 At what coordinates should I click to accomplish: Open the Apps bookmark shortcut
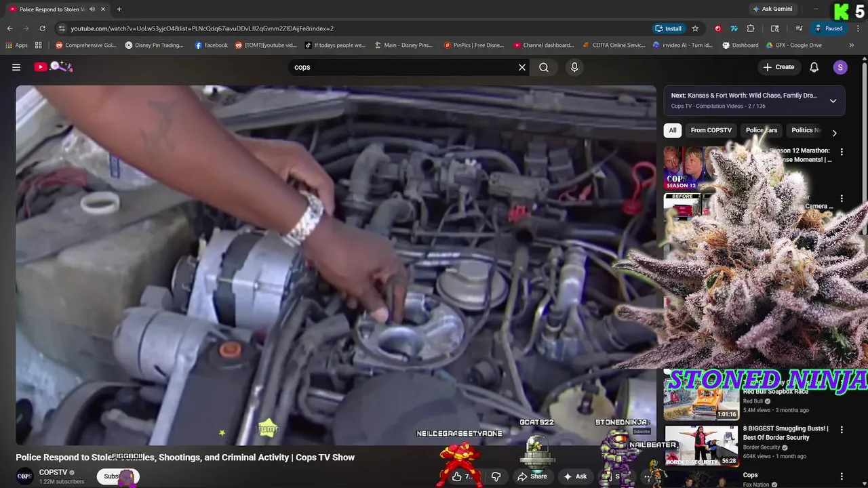pos(17,45)
